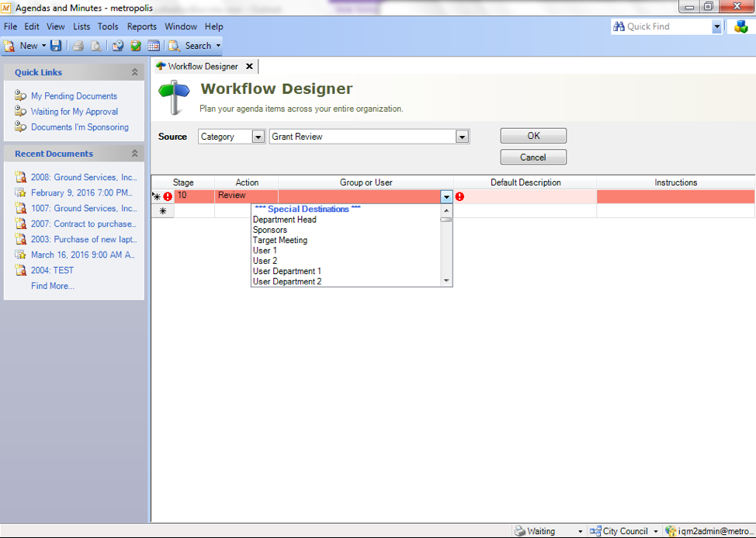Click the Action cell showing Review
Image resolution: width=756 pixels, height=538 pixels.
[246, 196]
